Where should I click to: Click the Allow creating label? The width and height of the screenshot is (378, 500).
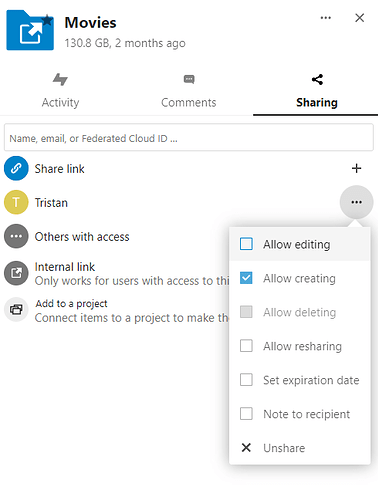(x=299, y=279)
